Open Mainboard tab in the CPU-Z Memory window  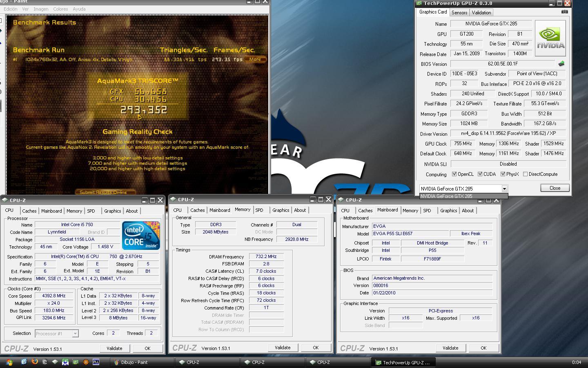pyautogui.click(x=220, y=210)
